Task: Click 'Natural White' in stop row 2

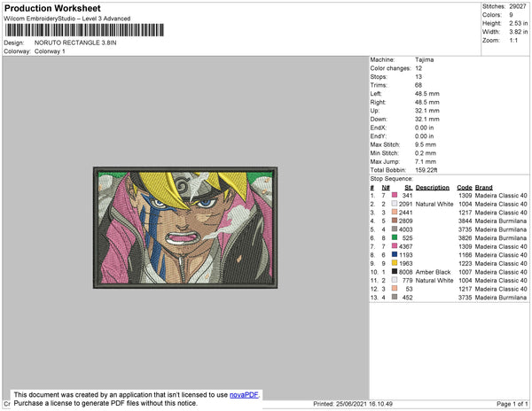Action: point(434,204)
